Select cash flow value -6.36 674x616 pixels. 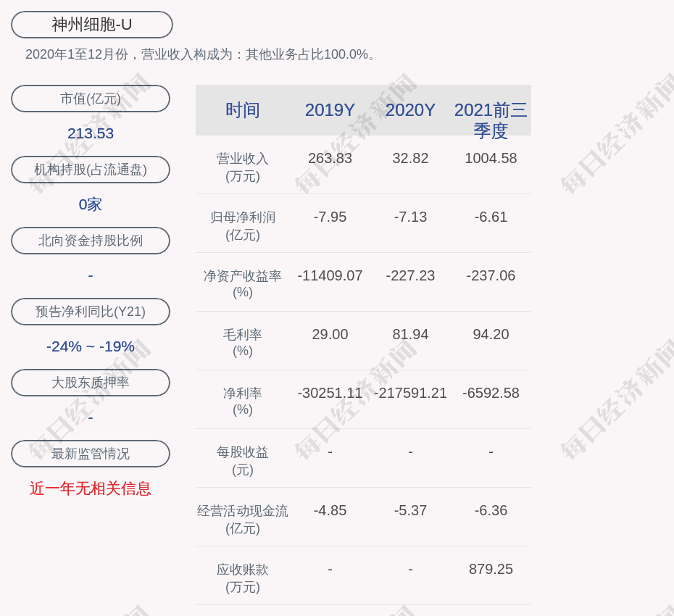pyautogui.click(x=491, y=511)
